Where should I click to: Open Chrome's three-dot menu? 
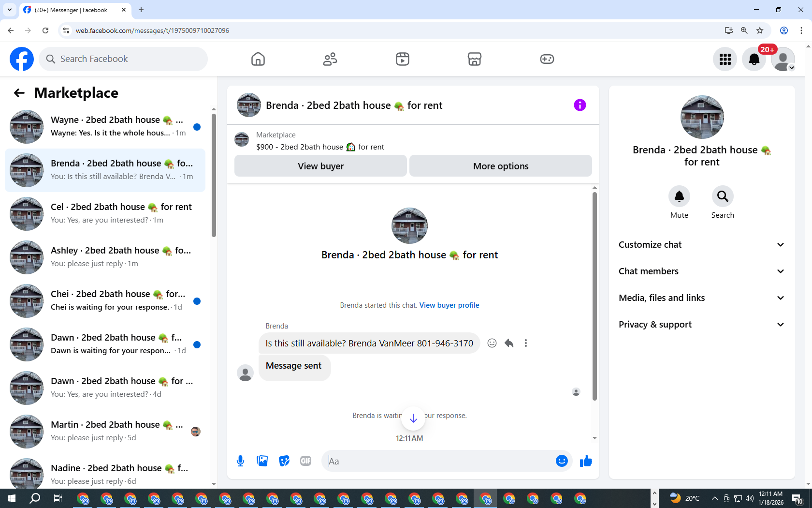(x=801, y=30)
